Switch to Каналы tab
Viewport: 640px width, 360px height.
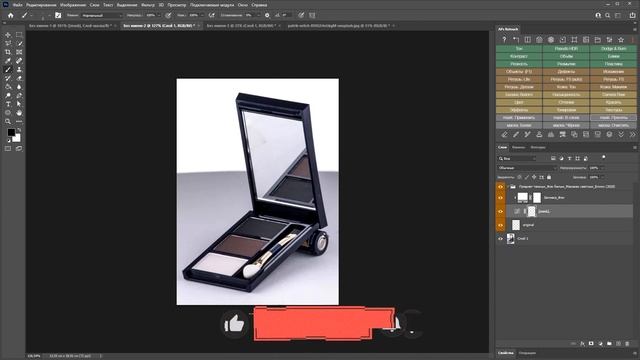pyautogui.click(x=518, y=147)
